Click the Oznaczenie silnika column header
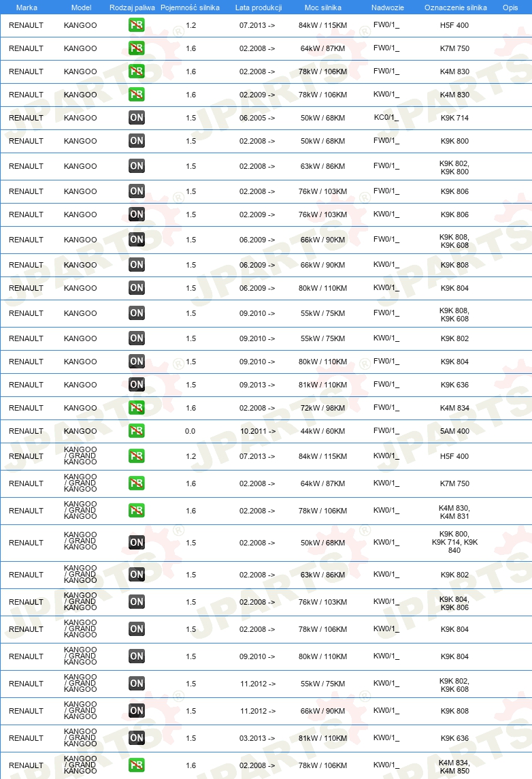 coord(456,7)
